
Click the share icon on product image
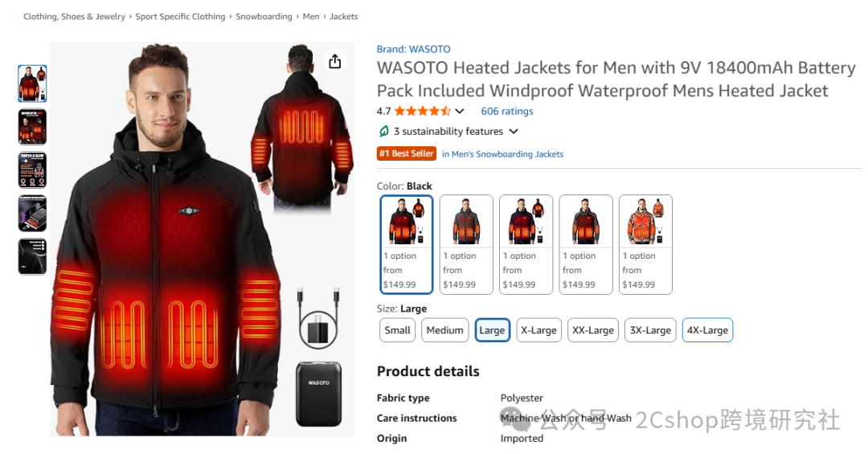point(334,61)
